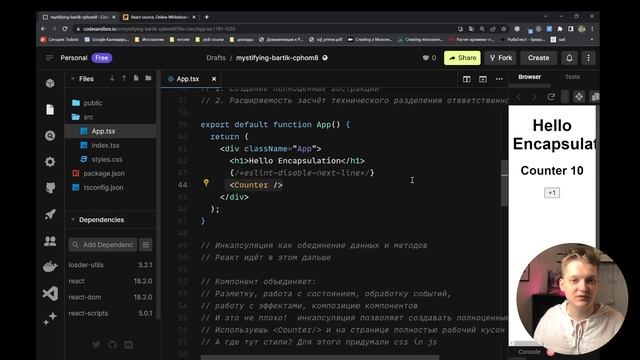
Task: Click the editor horizontal scrollbar
Action: [x=320, y=357]
